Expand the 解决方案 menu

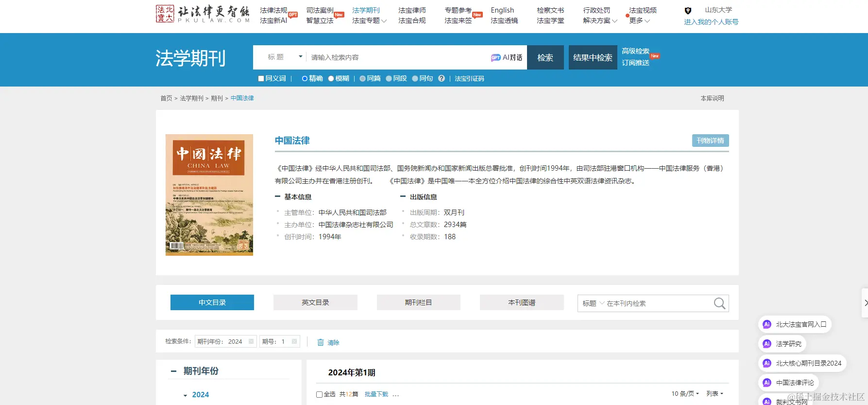(x=600, y=20)
